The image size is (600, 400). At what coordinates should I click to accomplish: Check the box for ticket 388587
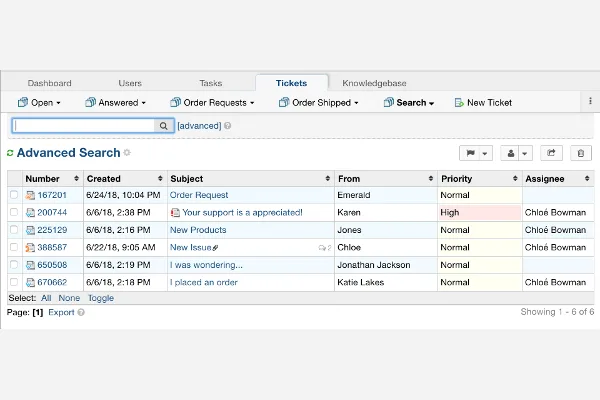pos(14,247)
